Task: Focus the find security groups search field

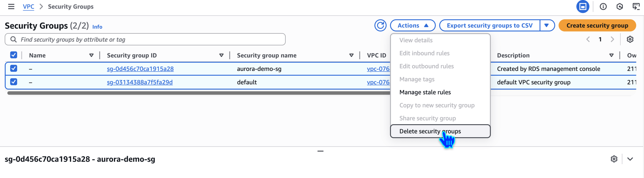Action: coord(149,39)
